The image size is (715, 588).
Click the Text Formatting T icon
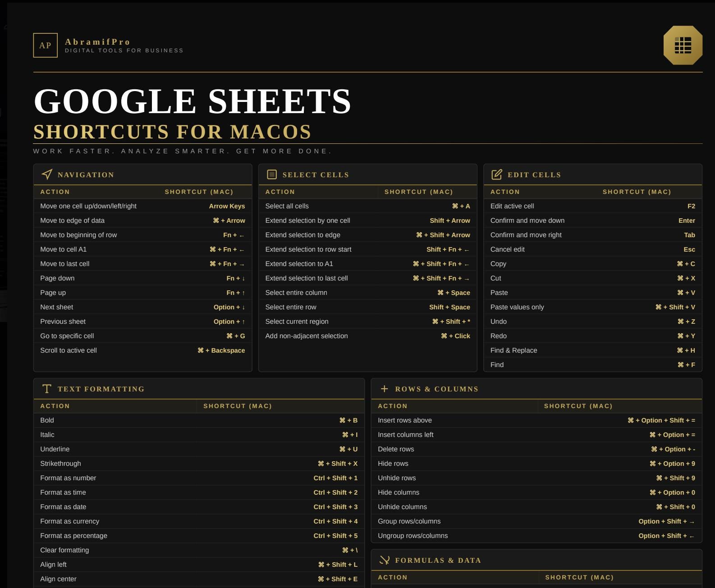tap(46, 389)
